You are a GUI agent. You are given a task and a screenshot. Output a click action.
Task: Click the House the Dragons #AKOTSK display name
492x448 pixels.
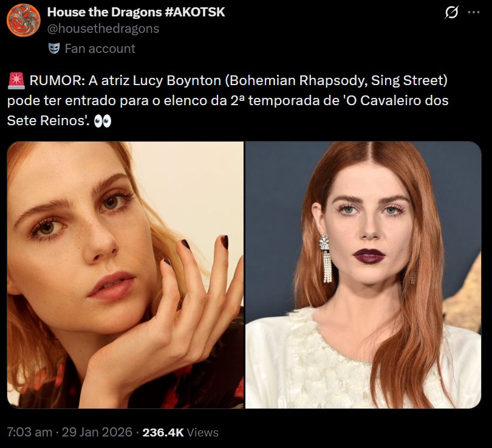pyautogui.click(x=136, y=12)
